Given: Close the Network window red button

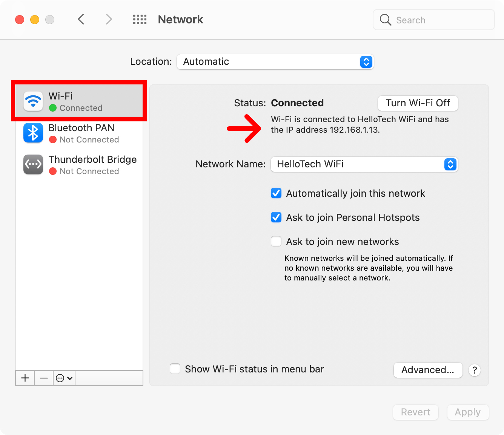Looking at the screenshot, I should point(20,20).
